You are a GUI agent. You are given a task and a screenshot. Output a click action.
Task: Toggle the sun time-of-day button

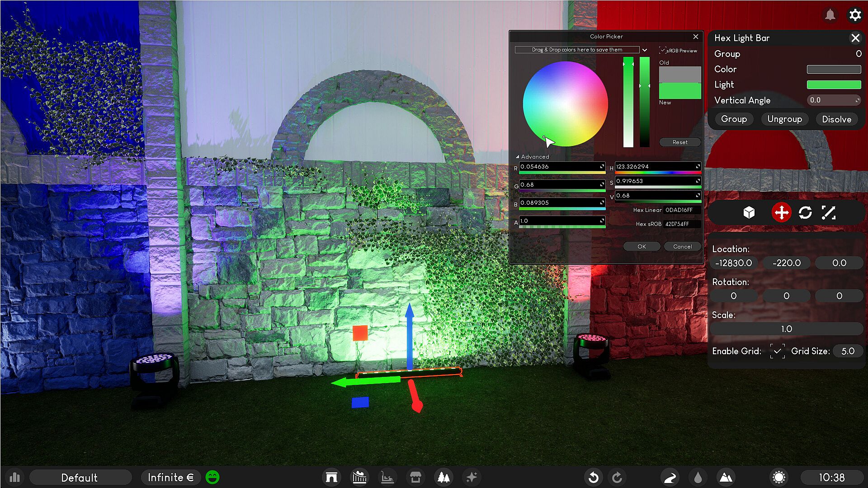[x=779, y=477]
